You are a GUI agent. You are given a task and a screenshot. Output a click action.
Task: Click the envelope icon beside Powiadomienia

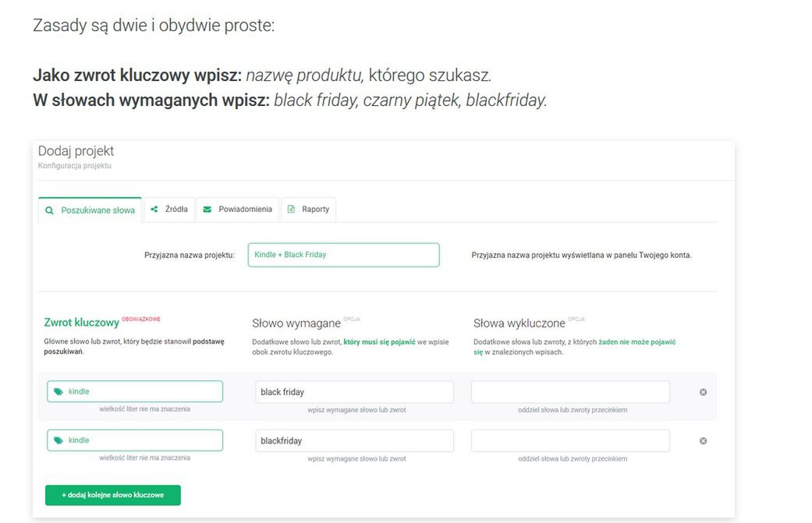[x=207, y=209]
